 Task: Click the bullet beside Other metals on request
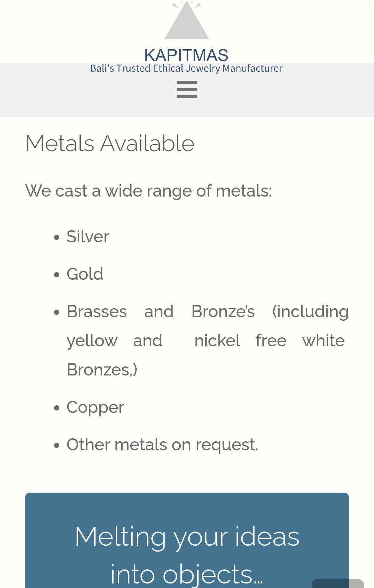tap(57, 446)
